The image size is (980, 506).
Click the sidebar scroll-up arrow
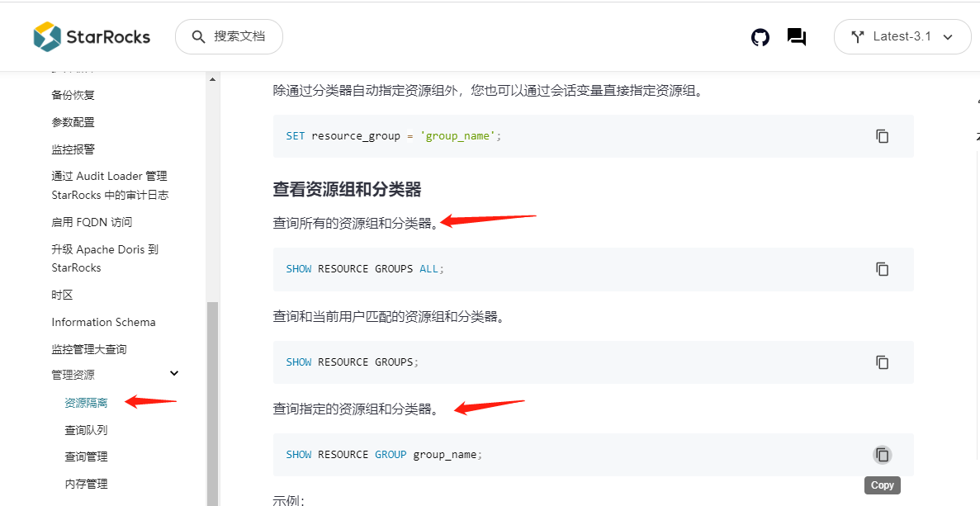(x=212, y=80)
